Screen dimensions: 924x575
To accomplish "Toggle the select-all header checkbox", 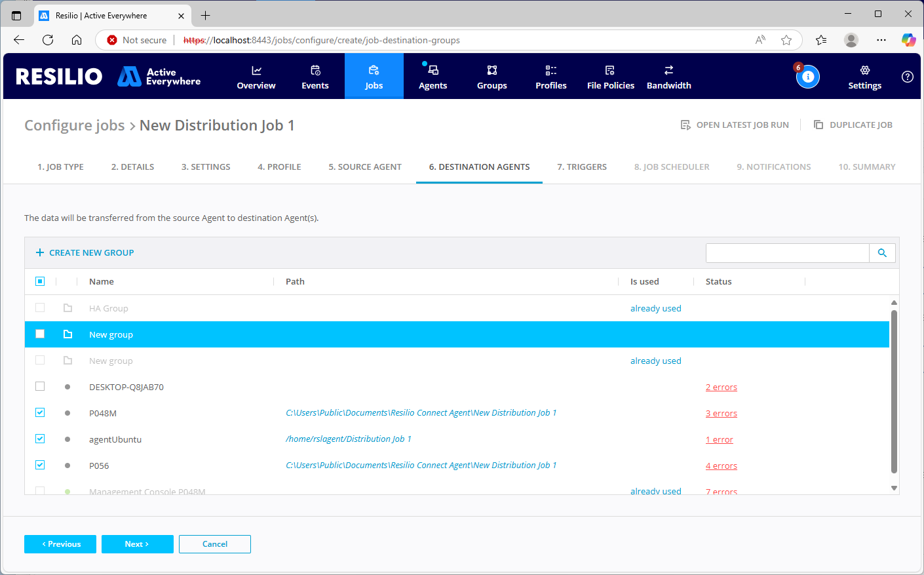I will (x=40, y=281).
